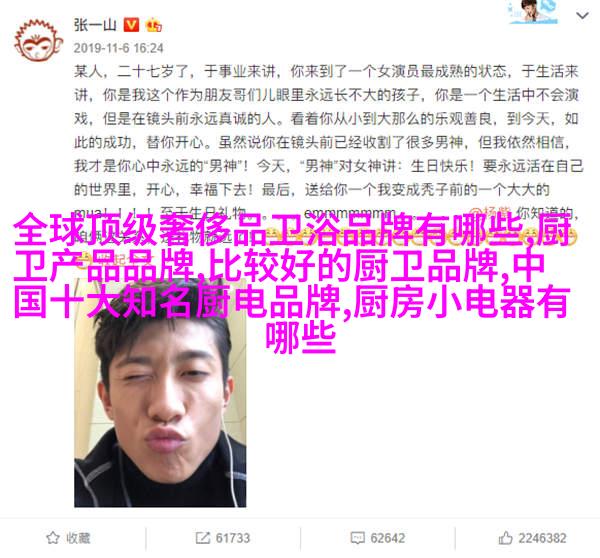
Task: Open the @杨紫 mention link
Action: [x=491, y=212]
